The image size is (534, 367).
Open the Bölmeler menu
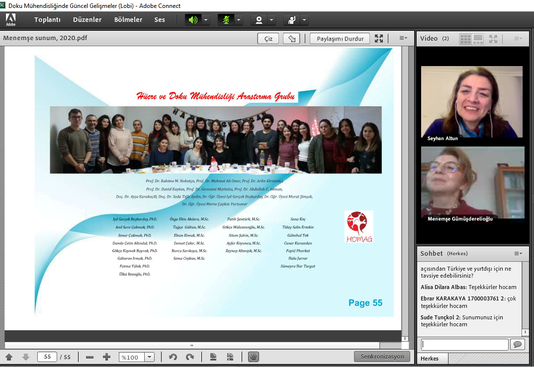[x=128, y=20]
